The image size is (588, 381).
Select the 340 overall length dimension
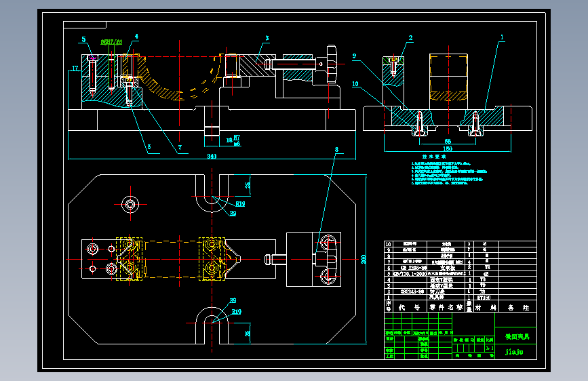(x=212, y=157)
